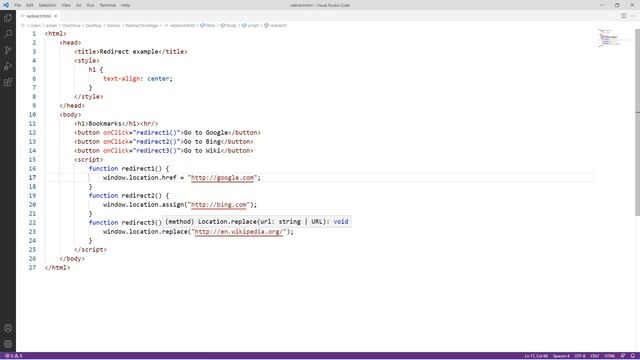Click the code minimap preview
The image size is (640, 360).
pyautogui.click(x=609, y=38)
